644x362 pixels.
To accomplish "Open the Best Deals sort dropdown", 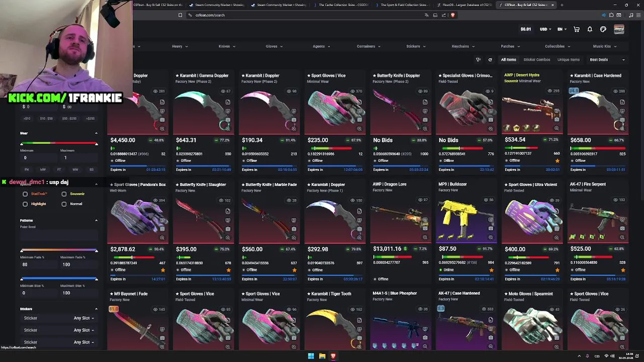I will click(608, 60).
